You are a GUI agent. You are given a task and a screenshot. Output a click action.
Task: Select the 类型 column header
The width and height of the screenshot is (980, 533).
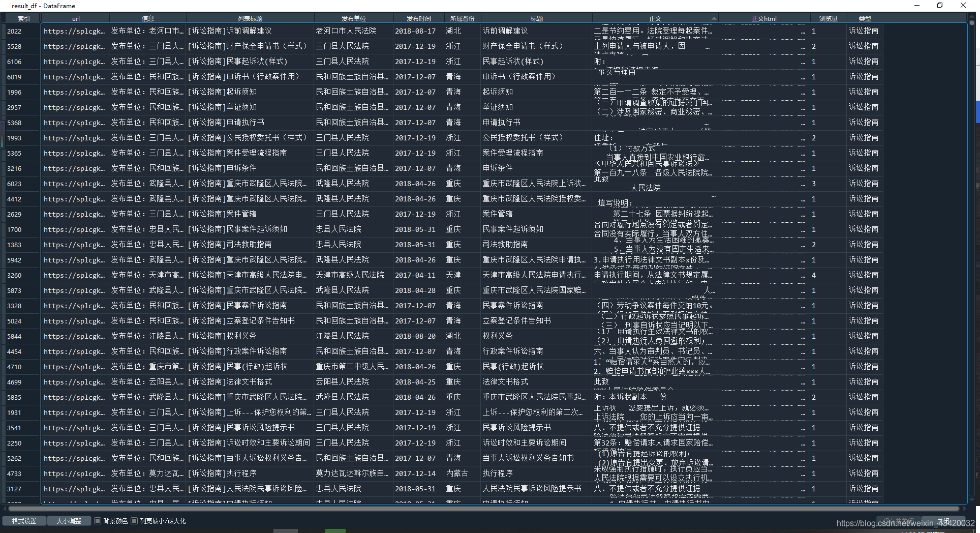pos(865,18)
